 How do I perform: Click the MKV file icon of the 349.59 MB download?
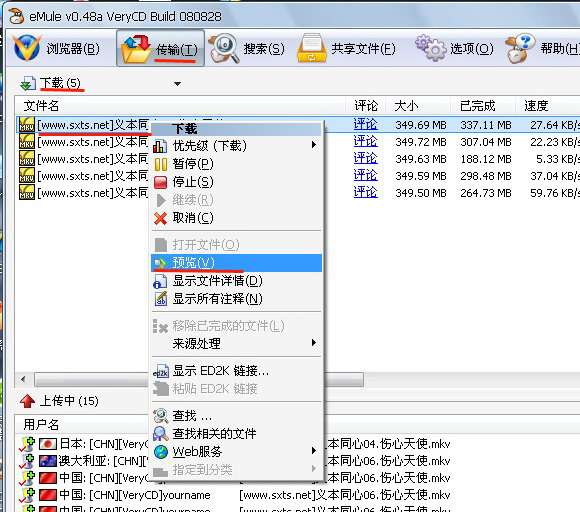(x=27, y=175)
